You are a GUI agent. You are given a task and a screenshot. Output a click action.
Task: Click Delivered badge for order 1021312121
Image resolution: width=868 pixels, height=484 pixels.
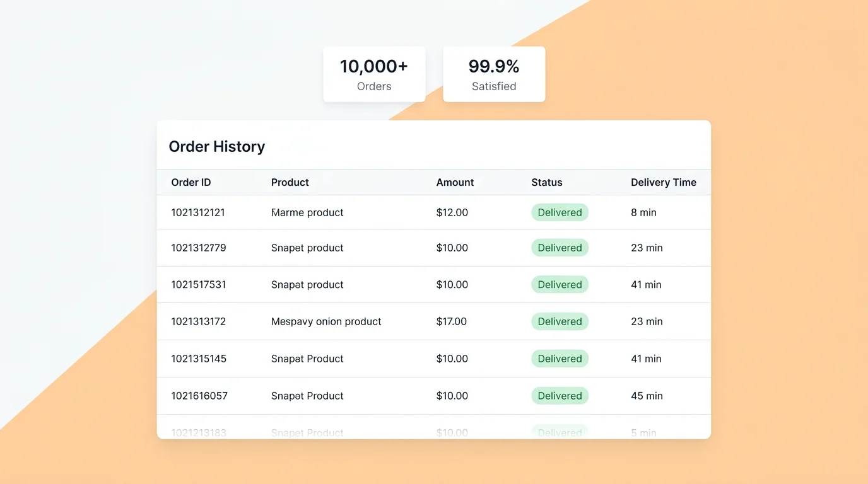pyautogui.click(x=560, y=212)
